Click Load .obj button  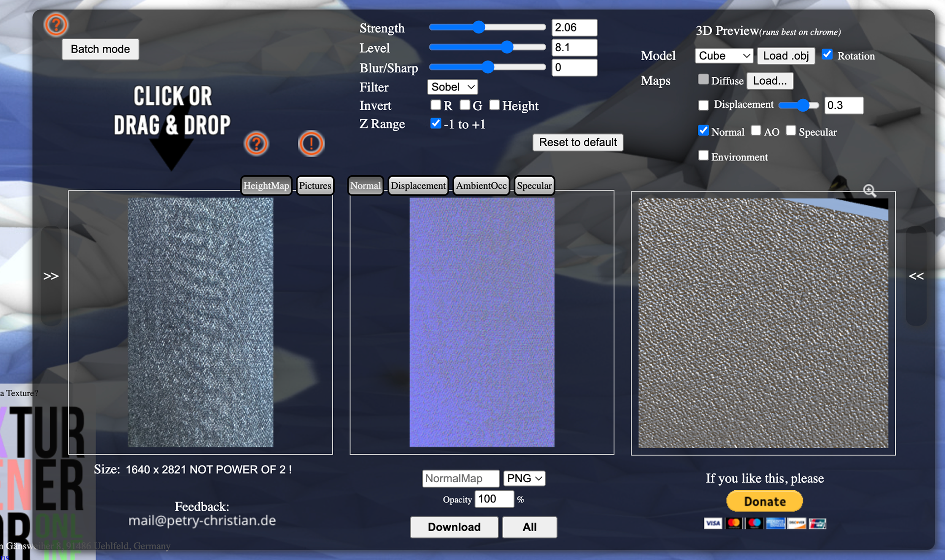786,56
